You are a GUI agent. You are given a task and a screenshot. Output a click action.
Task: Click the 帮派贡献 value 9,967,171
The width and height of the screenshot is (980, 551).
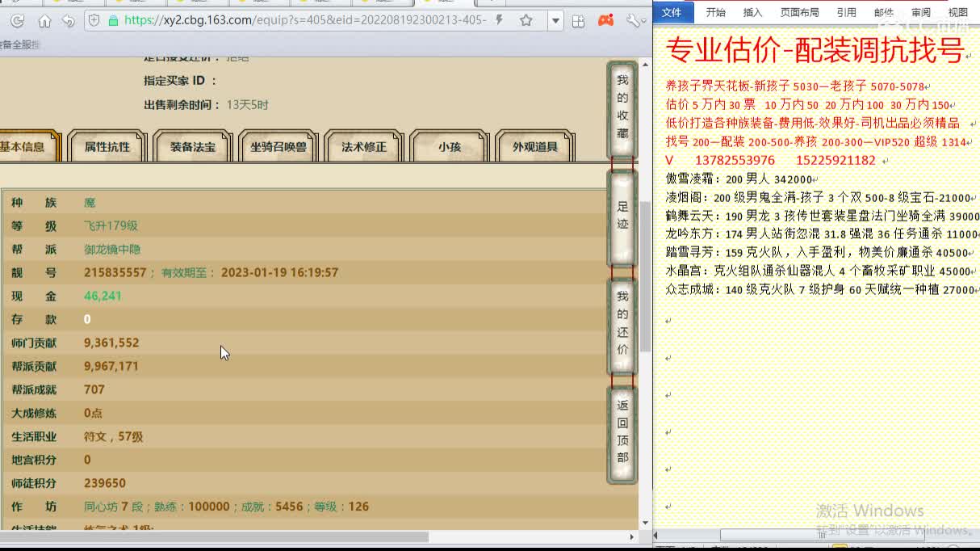(111, 366)
